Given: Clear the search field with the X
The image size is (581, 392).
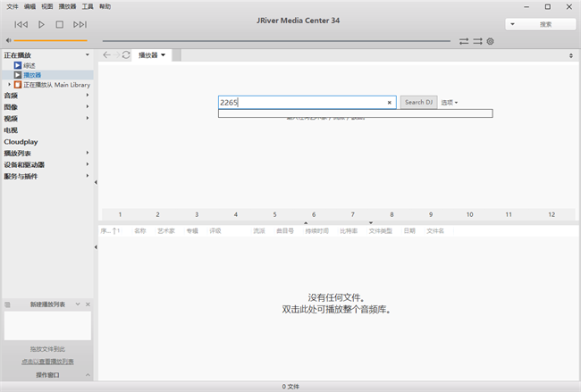Looking at the screenshot, I should pos(389,103).
